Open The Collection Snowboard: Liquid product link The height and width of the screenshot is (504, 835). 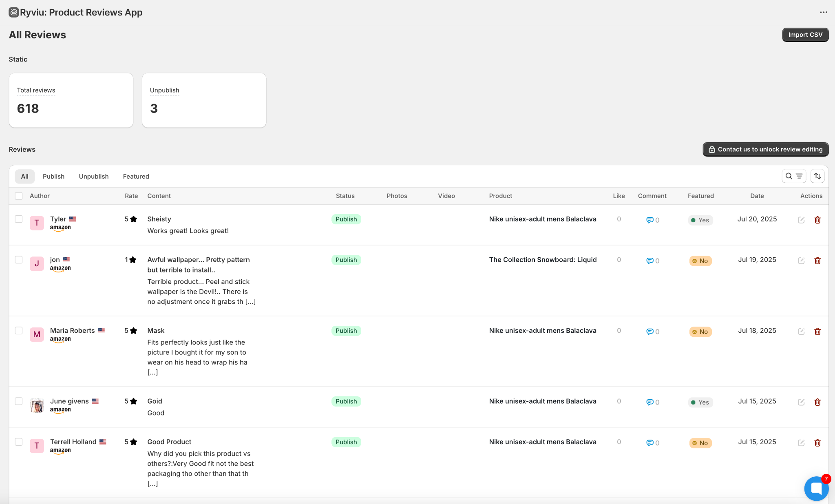pos(543,260)
